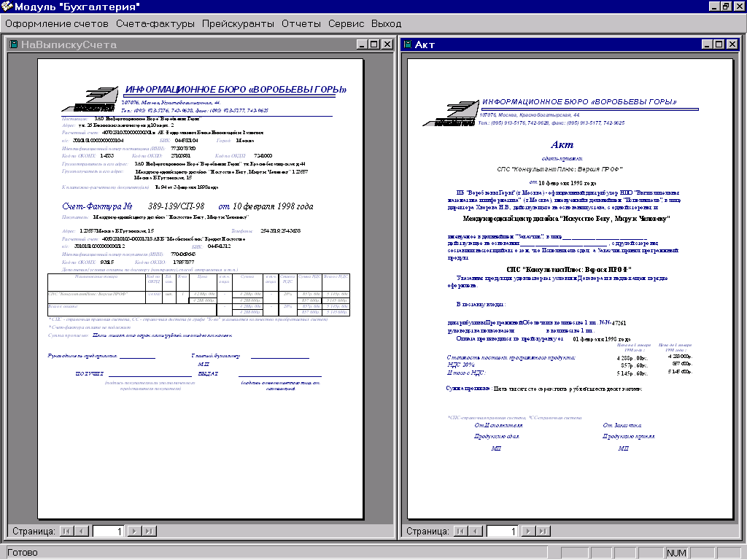Select Выход from the menu bar

(x=386, y=23)
